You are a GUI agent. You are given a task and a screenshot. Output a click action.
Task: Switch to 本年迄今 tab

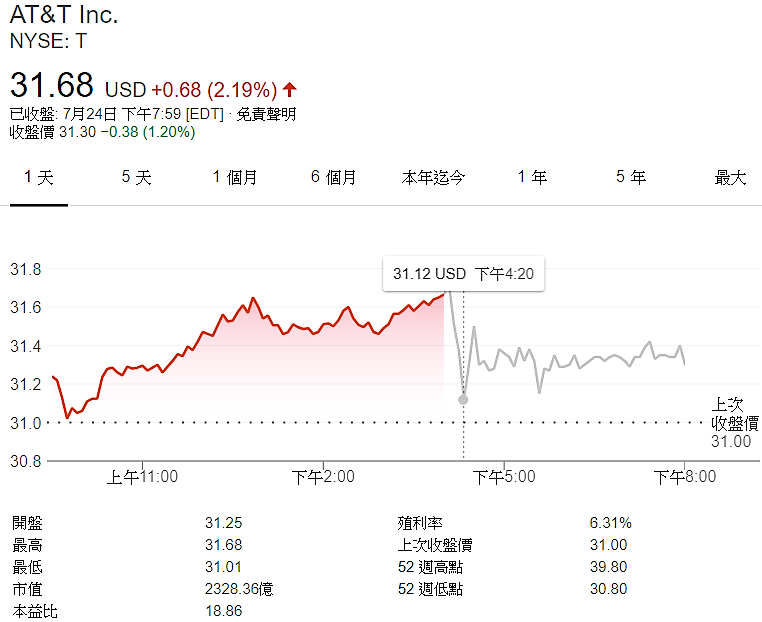coord(433,178)
